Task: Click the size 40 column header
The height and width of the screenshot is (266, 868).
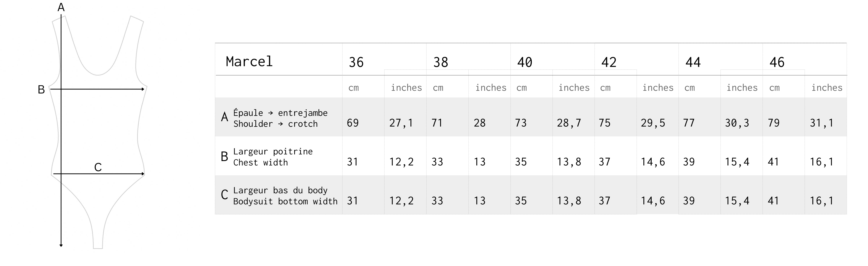Action: click(x=525, y=62)
